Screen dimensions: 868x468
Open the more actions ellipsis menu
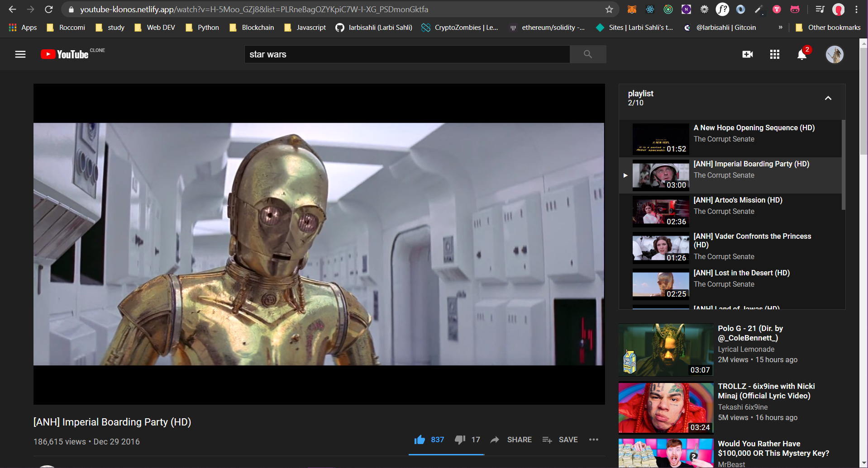(x=594, y=440)
